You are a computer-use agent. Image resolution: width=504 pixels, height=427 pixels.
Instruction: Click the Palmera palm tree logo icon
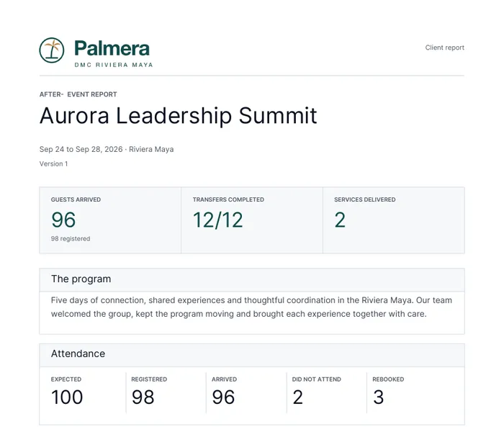[x=52, y=50]
